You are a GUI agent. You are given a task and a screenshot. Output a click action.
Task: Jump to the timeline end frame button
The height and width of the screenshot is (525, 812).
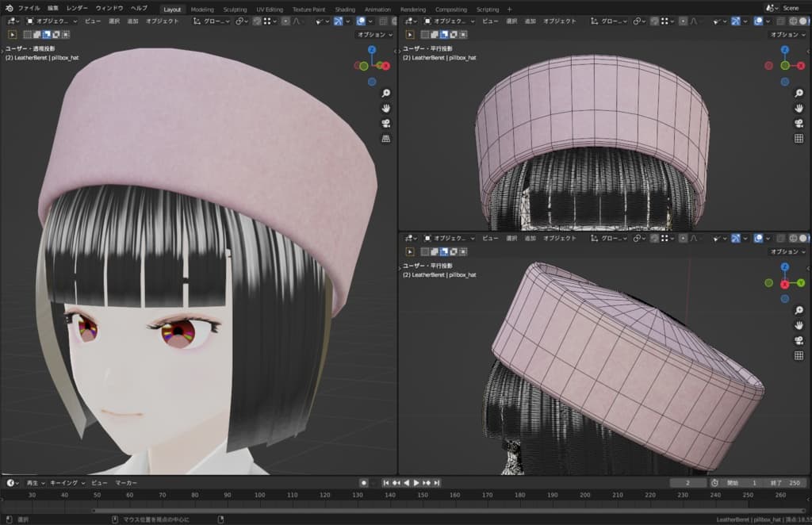[437, 483]
